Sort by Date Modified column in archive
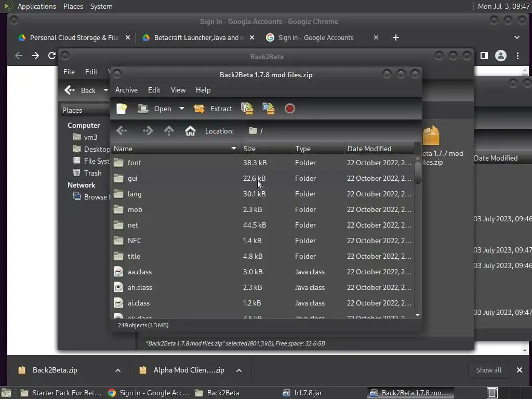532x399 pixels. coord(379,149)
